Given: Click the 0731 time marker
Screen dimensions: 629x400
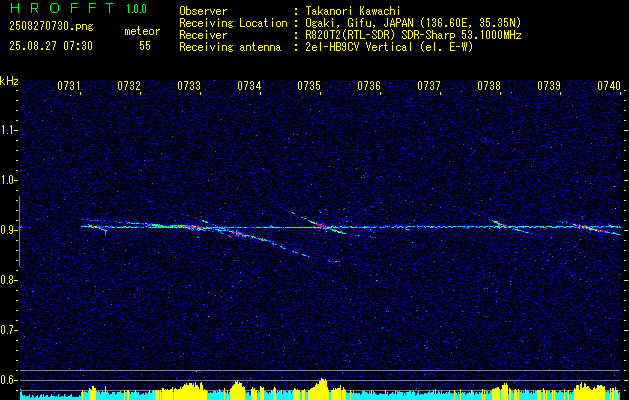Looking at the screenshot, I should (x=69, y=86).
